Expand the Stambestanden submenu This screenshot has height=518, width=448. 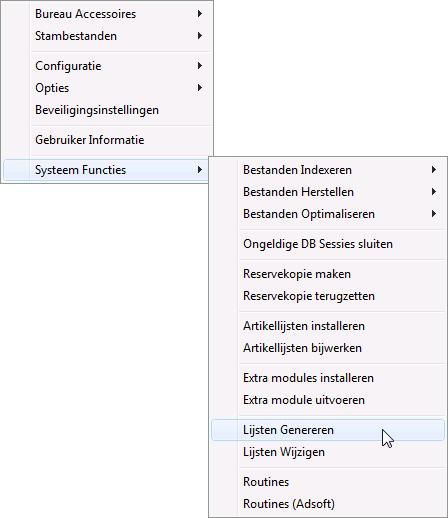click(x=107, y=36)
